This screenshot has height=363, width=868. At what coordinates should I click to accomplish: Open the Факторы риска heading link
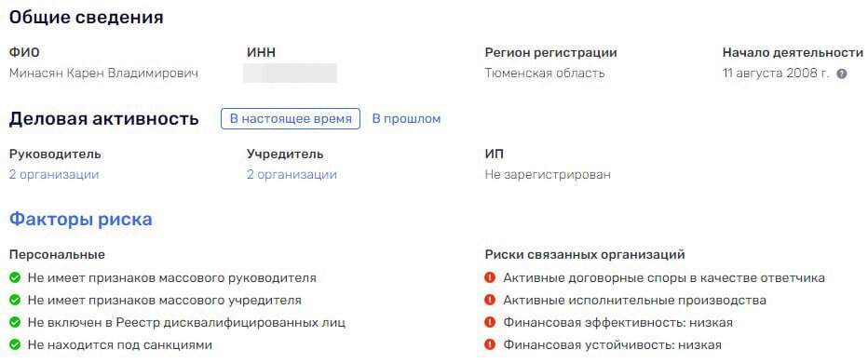81,220
